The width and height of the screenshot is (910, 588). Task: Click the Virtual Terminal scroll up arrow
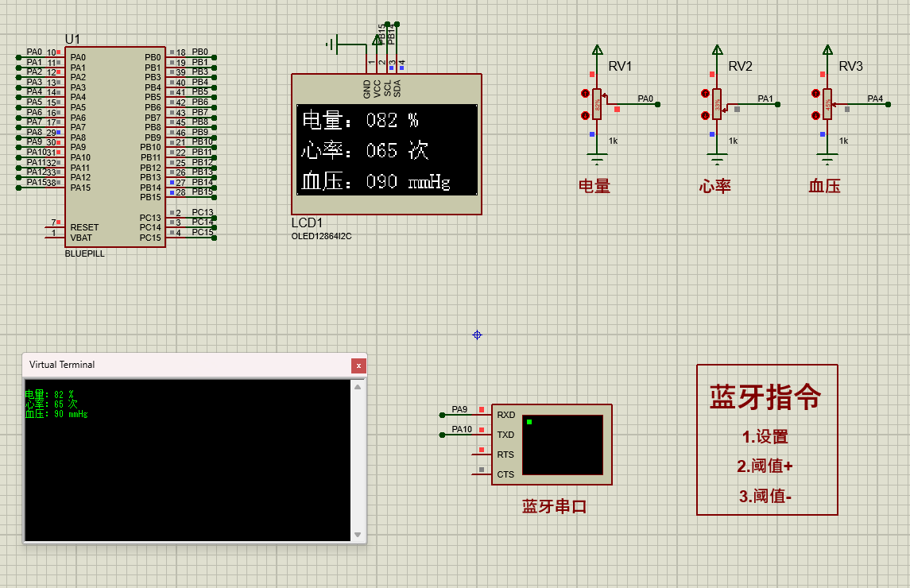(x=358, y=388)
